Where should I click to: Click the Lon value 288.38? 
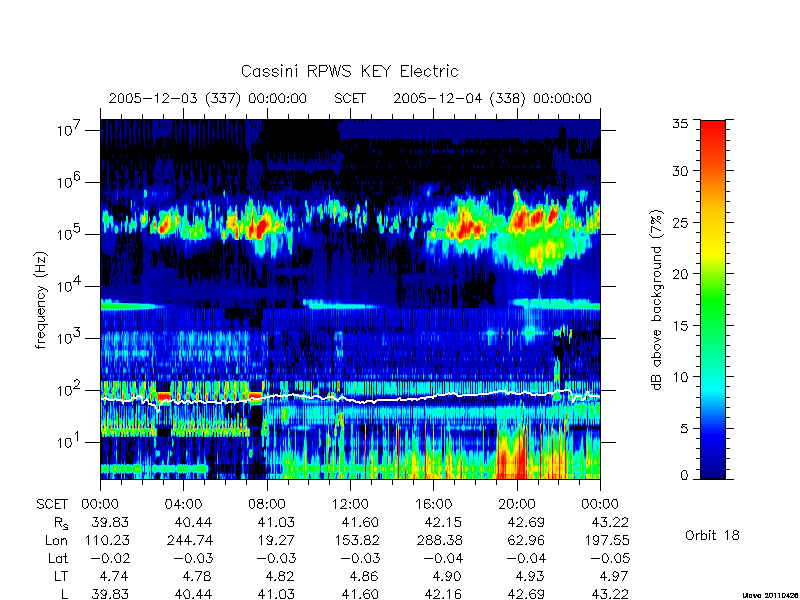pos(442,541)
